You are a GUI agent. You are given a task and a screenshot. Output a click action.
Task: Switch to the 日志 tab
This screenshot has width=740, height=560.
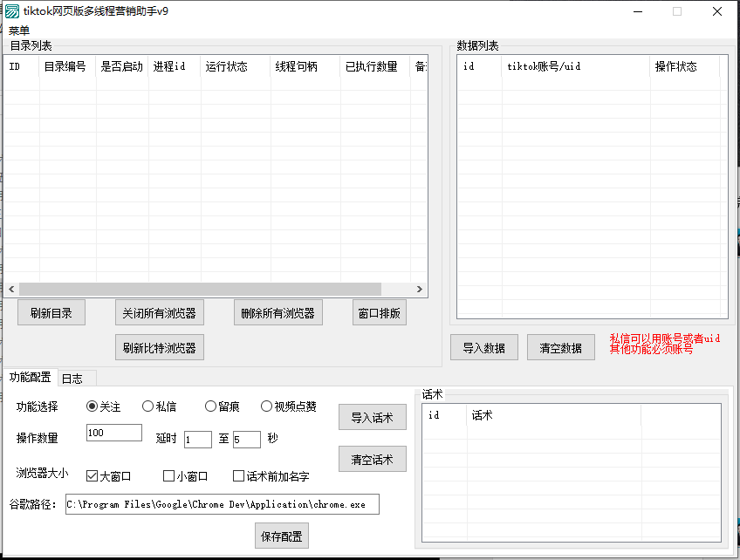(72, 379)
